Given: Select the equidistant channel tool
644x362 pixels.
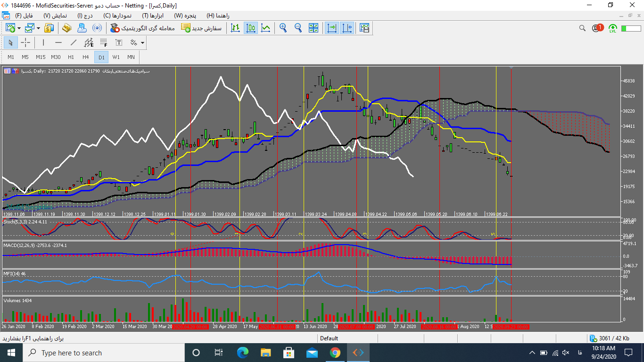Looking at the screenshot, I should [89, 43].
